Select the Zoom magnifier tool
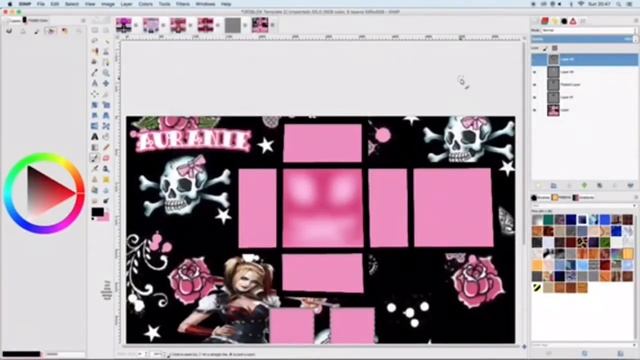This screenshot has width=640, height=360. coord(106,73)
